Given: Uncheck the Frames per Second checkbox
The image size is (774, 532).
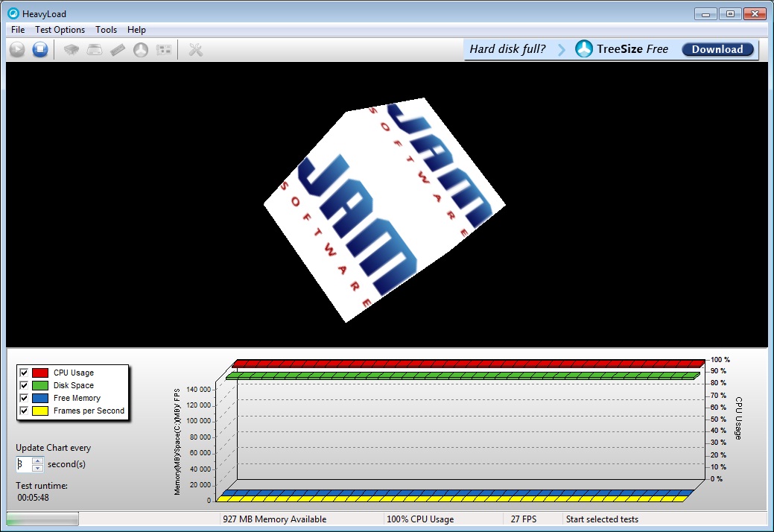Looking at the screenshot, I should (24, 411).
